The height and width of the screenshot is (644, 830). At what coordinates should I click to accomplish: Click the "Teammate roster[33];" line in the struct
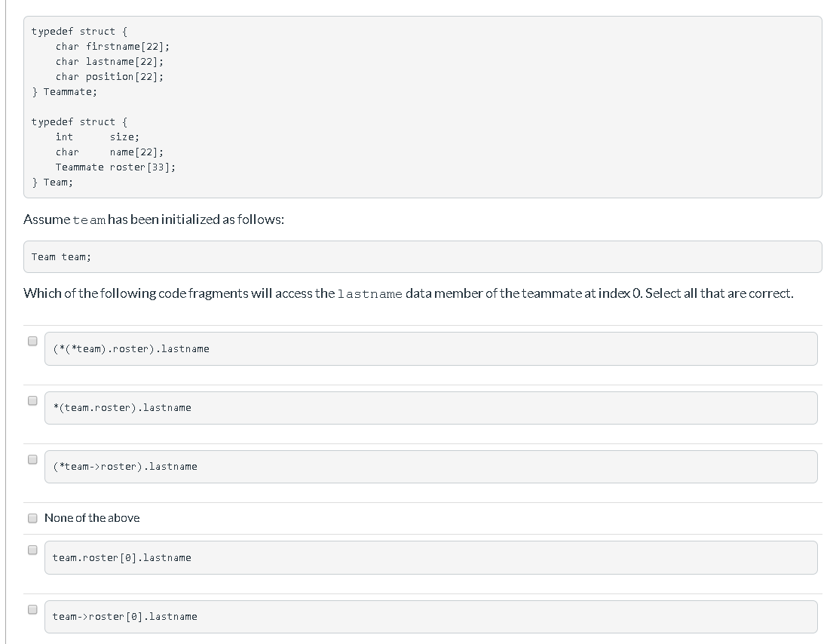(116, 167)
